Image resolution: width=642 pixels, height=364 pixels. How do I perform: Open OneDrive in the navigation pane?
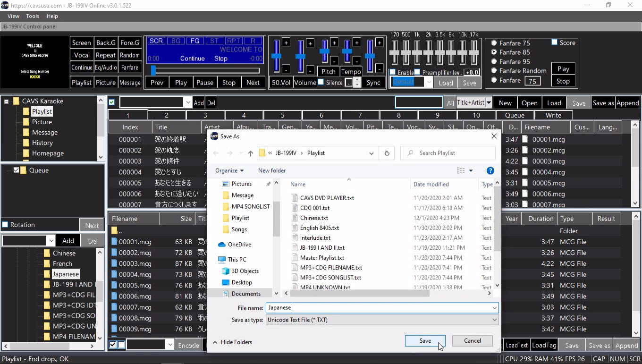coord(239,245)
